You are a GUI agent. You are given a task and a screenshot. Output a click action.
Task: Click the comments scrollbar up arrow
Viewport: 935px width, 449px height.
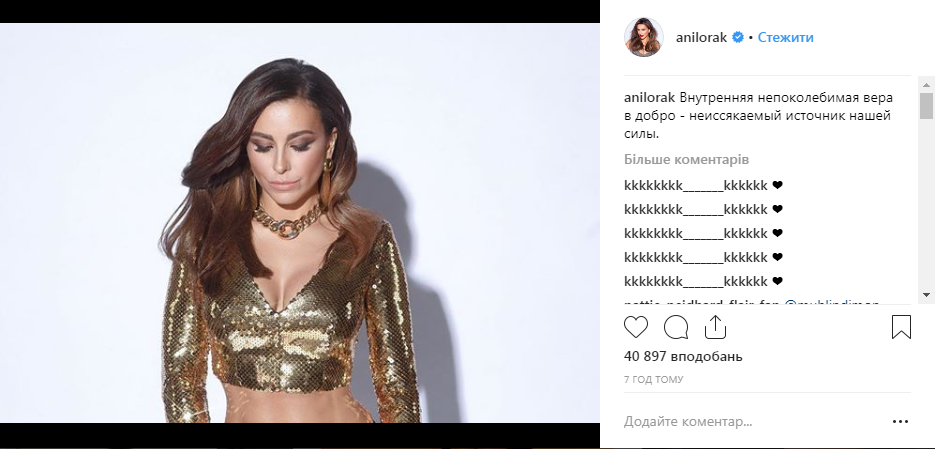926,86
